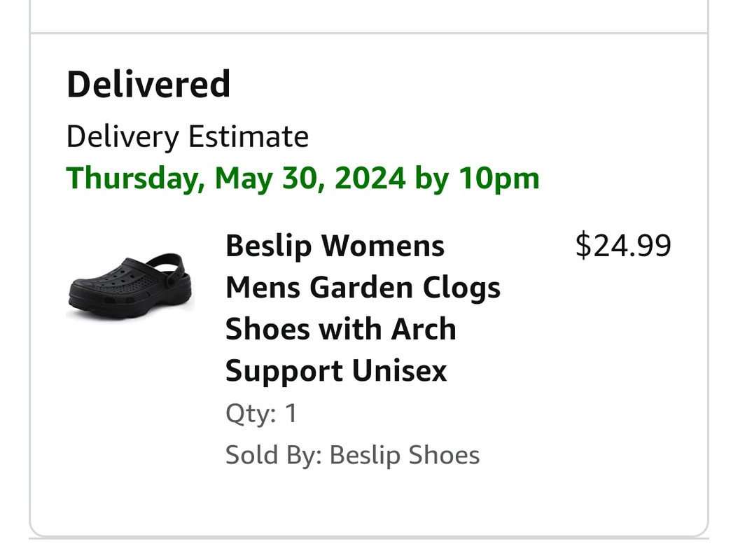Screen dimensions: 738x560
Task: Click the word "by" before 10pm
Action: [x=431, y=178]
